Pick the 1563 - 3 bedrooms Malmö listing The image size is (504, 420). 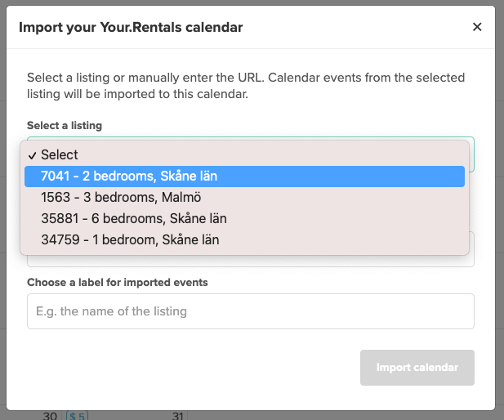coord(244,197)
